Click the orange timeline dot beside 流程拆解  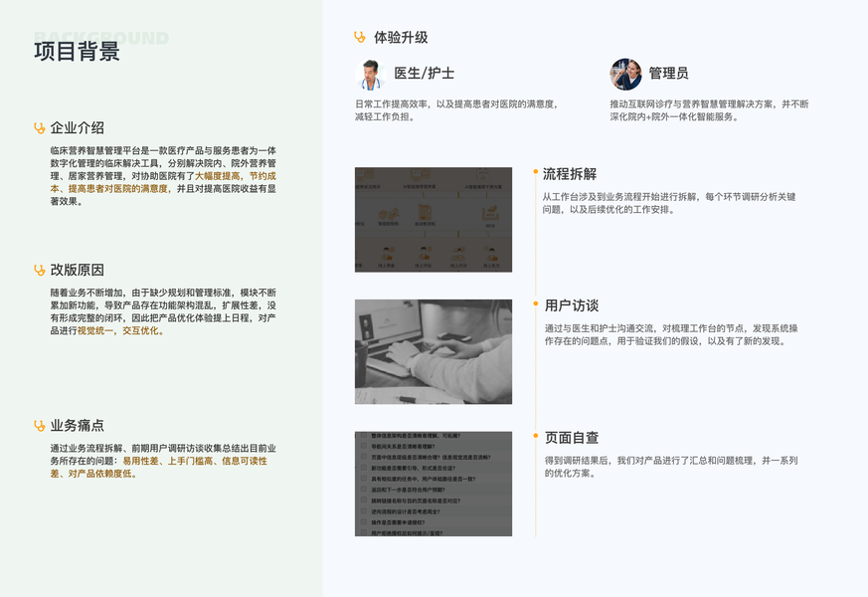pyautogui.click(x=535, y=172)
